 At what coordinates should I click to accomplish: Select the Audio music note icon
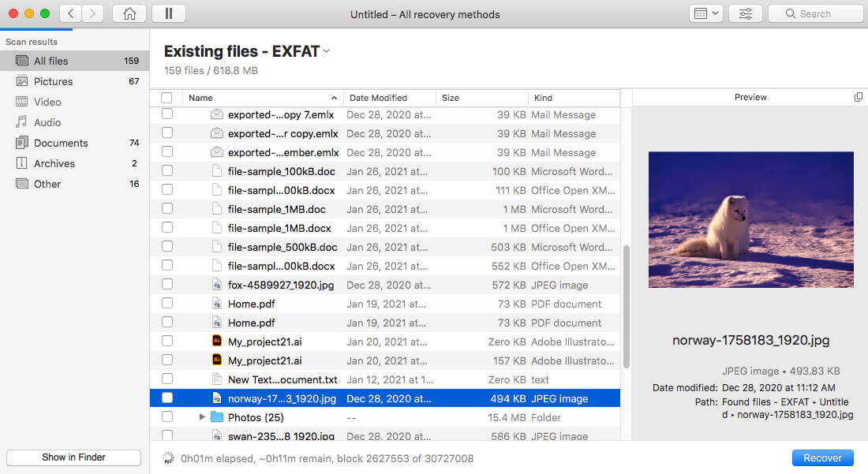[x=21, y=122]
